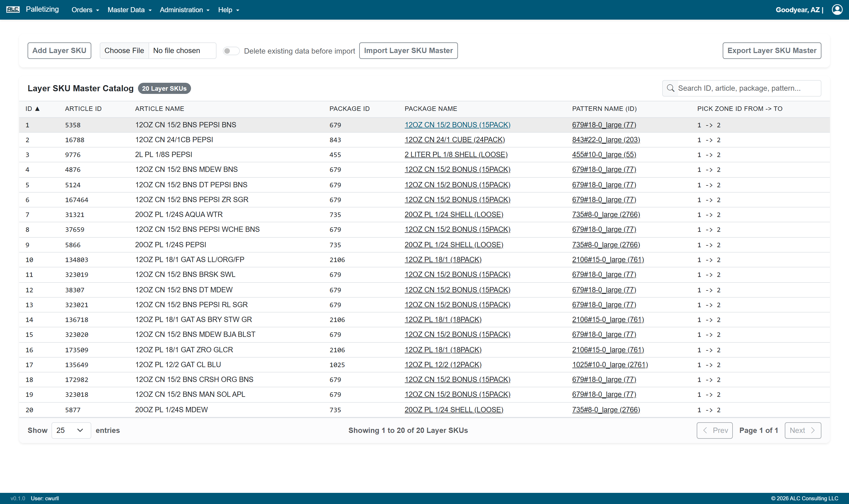Click the Choose File button
The height and width of the screenshot is (504, 849).
[x=124, y=51]
